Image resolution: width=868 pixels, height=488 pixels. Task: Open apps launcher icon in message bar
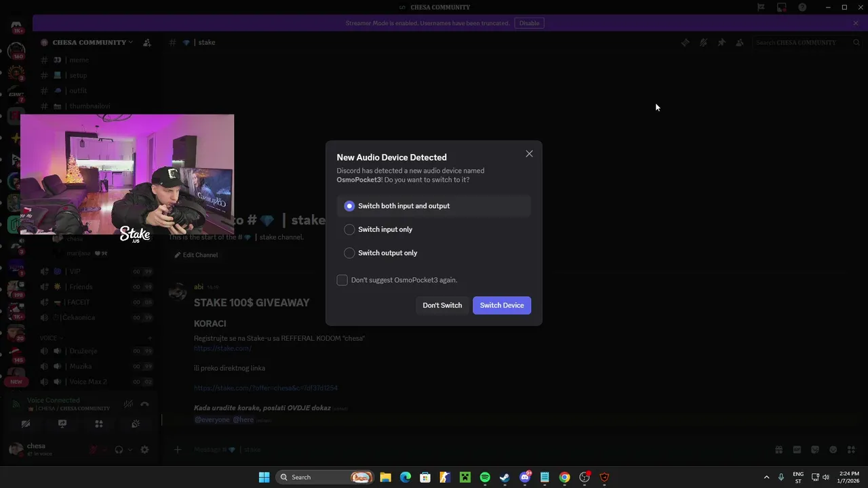852,449
